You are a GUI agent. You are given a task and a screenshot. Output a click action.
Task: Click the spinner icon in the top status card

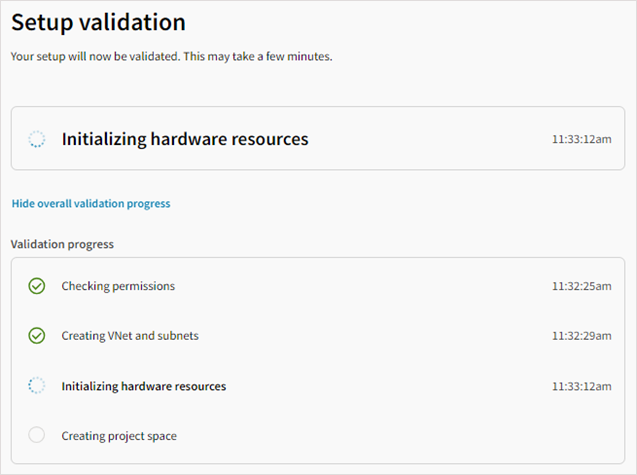(x=37, y=139)
